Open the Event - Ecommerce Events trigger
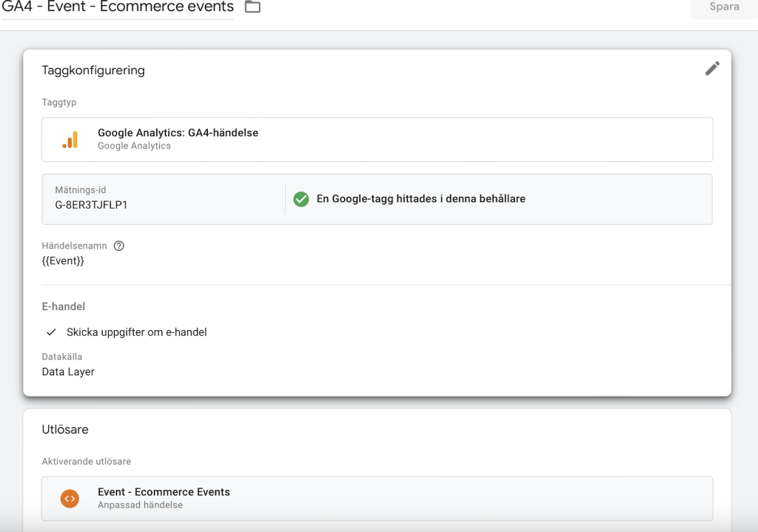758x532 pixels. click(377, 499)
